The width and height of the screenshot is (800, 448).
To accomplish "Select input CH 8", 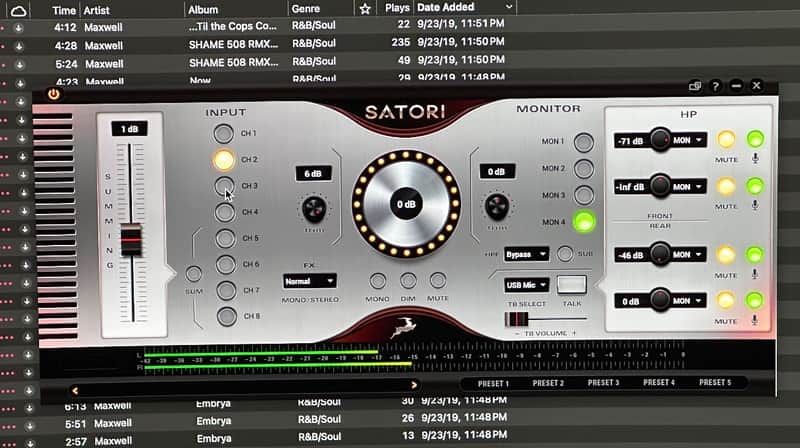I will 227,316.
